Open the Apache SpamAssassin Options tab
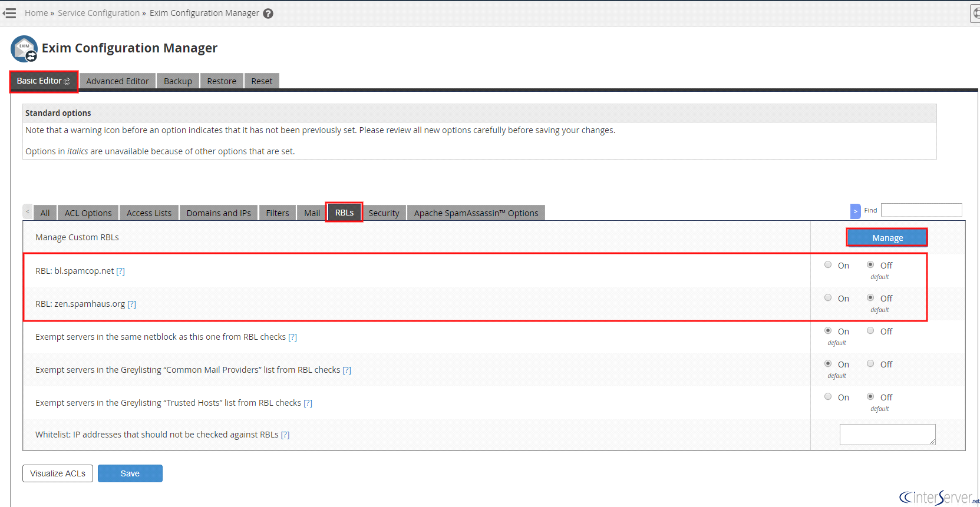980x507 pixels. [476, 213]
